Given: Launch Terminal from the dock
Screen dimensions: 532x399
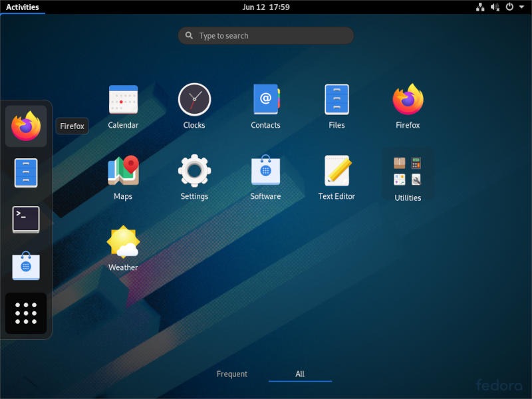Looking at the screenshot, I should pos(25,219).
